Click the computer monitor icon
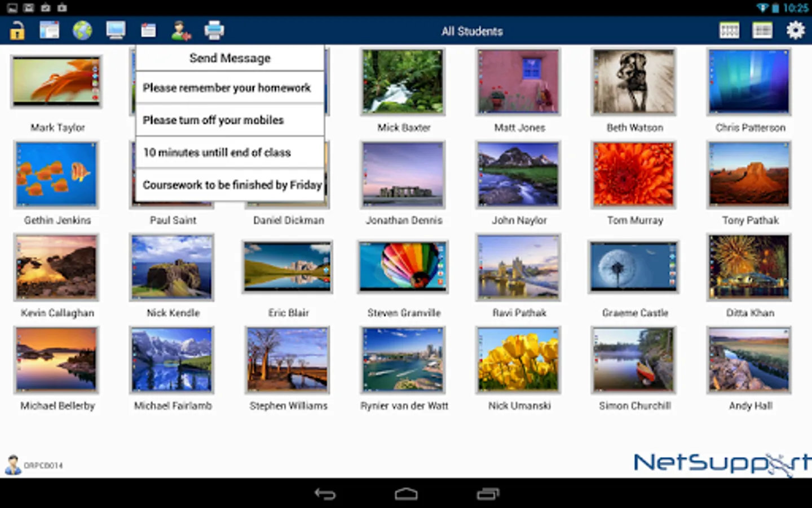Screen dimensions: 812x508 [x=116, y=30]
